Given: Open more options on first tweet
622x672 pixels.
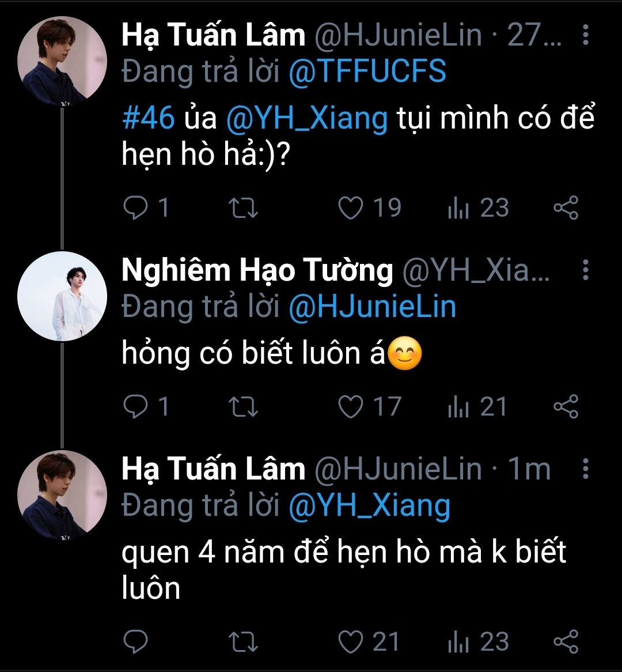Looking at the screenshot, I should point(585,36).
